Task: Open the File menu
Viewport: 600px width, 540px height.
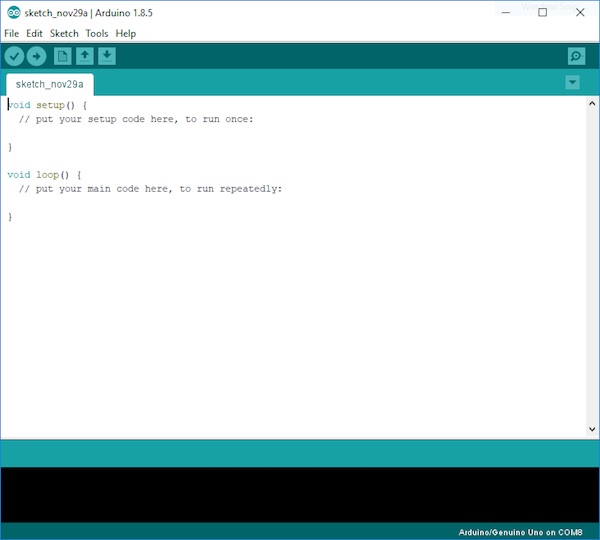Action: [11, 33]
